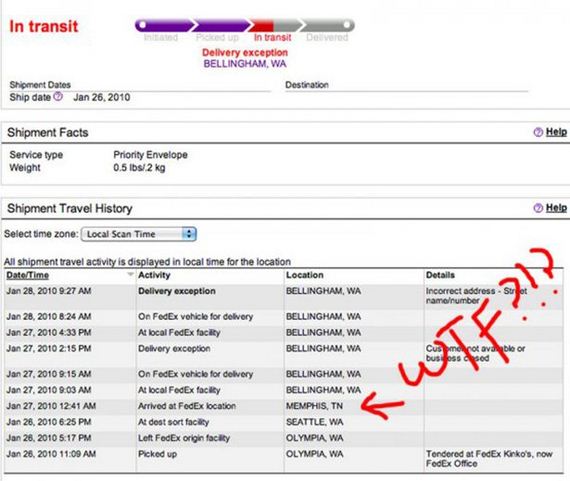Click 'Priority Envelope' service type value
Viewport: 570px width, 481px height.
[x=150, y=155]
